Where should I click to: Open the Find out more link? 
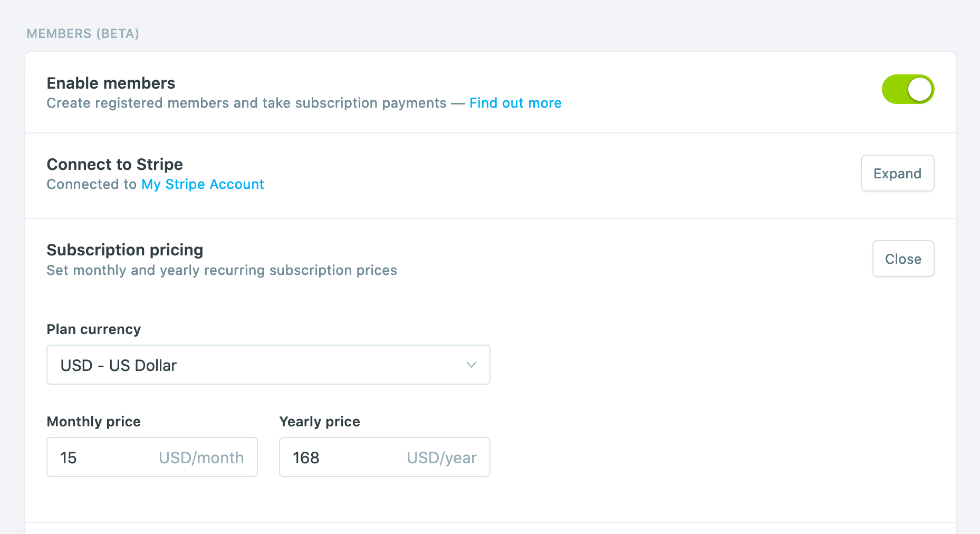point(515,103)
